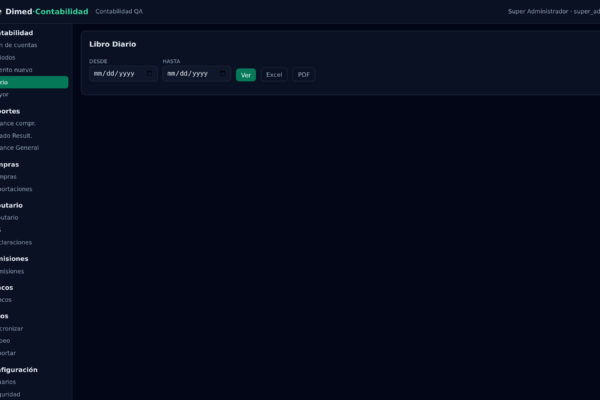Click the Dimed·Contabilidad logo
The height and width of the screenshot is (400, 600).
click(x=44, y=11)
